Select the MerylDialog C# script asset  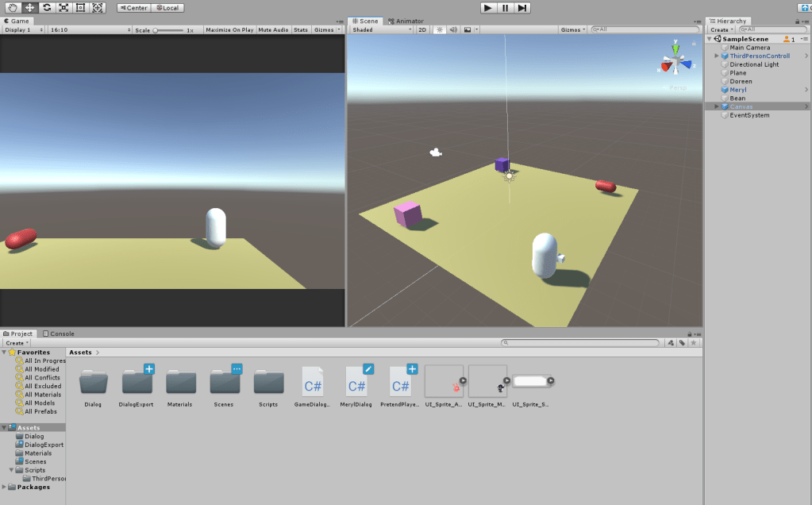point(356,387)
